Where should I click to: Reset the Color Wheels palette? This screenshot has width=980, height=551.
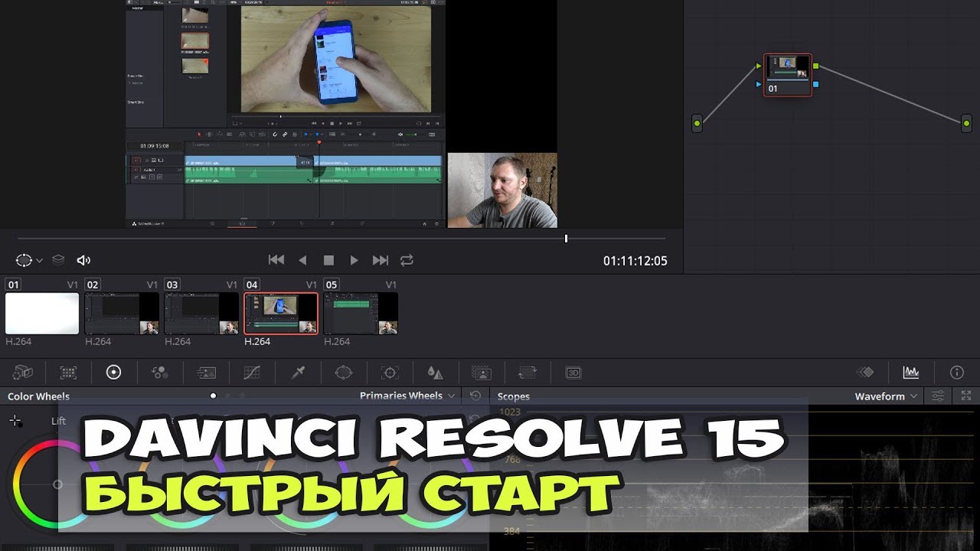coord(475,396)
